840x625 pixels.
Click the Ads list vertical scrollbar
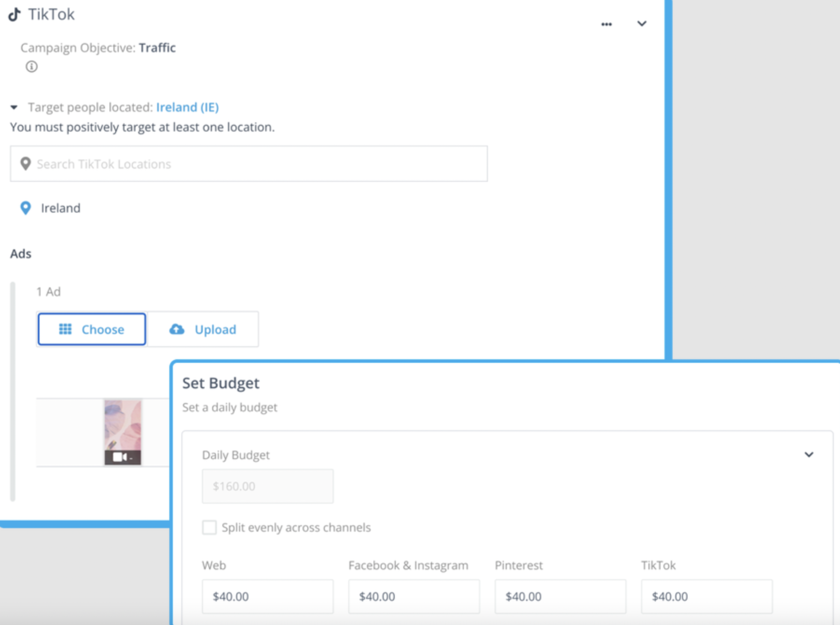(13, 392)
